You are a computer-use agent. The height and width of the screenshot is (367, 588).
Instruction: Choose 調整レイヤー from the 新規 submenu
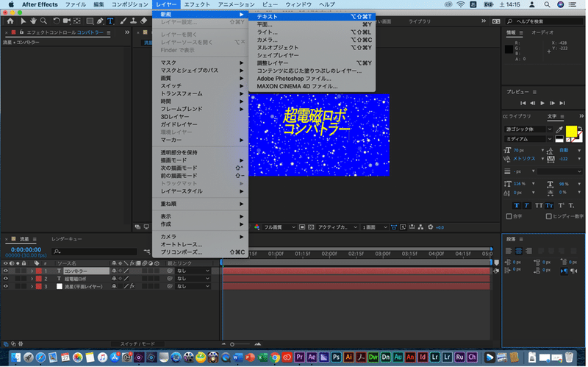[x=312, y=63]
